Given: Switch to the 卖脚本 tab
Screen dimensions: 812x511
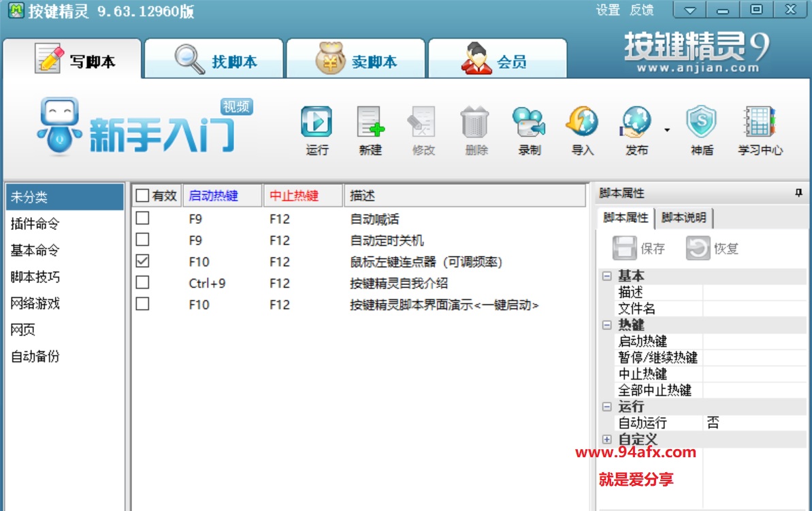Looking at the screenshot, I should coord(356,59).
